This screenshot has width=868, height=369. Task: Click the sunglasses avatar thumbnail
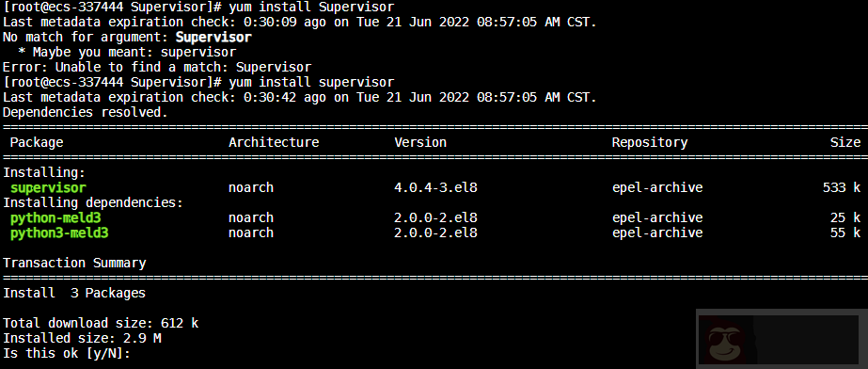tap(726, 340)
